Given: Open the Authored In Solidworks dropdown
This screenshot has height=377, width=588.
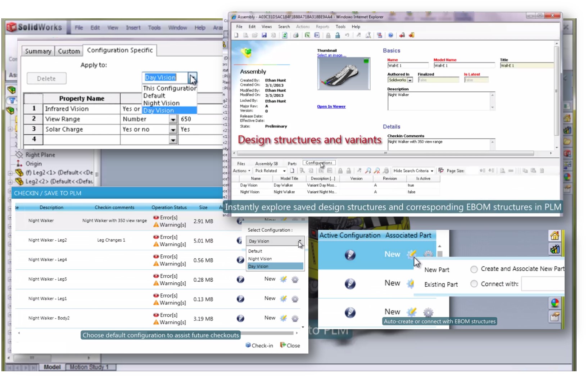Looking at the screenshot, I should click(x=410, y=80).
